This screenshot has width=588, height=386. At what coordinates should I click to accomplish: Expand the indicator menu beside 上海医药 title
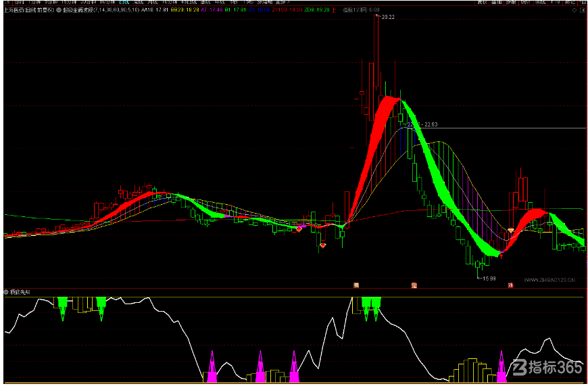[59, 10]
